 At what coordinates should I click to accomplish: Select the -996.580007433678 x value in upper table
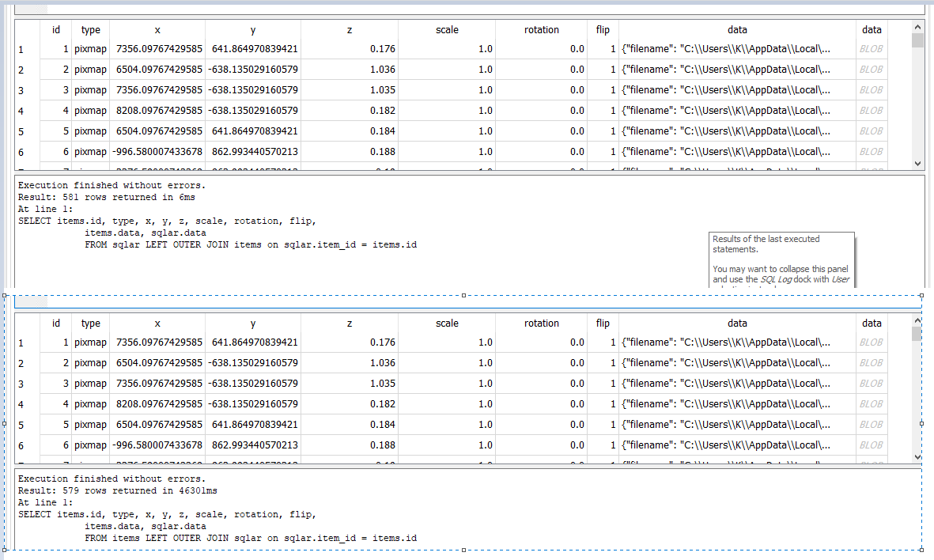[157, 152]
